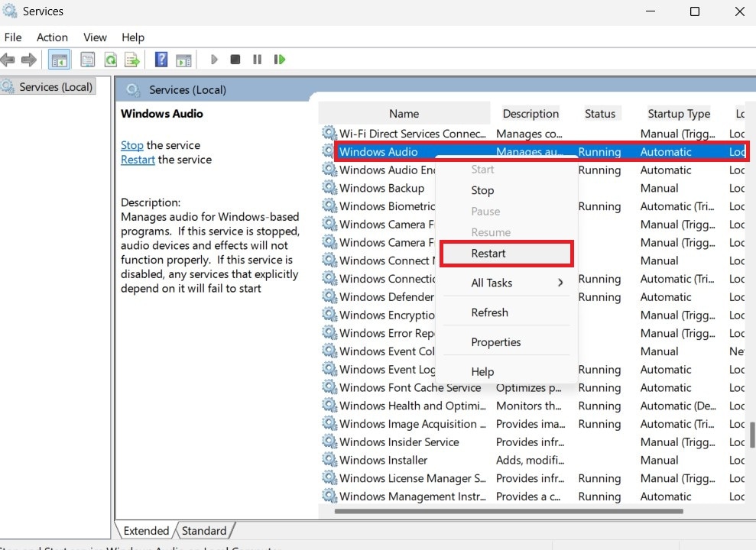Go back with the Back arrow toolbar icon
The height and width of the screenshot is (550, 756).
[x=8, y=60]
